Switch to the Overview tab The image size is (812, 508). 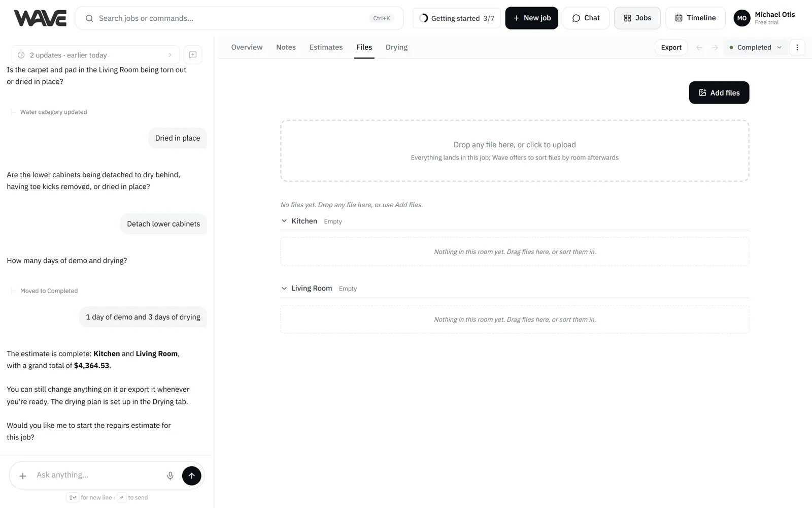pyautogui.click(x=247, y=47)
